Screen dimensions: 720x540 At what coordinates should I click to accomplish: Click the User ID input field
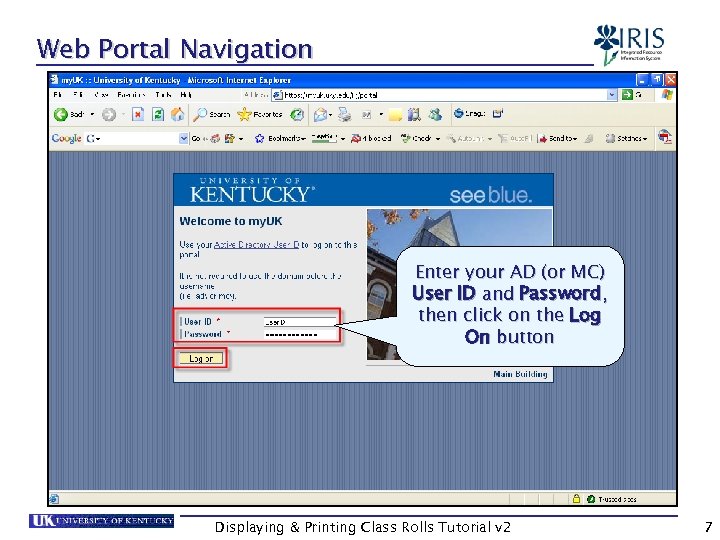coord(301,322)
